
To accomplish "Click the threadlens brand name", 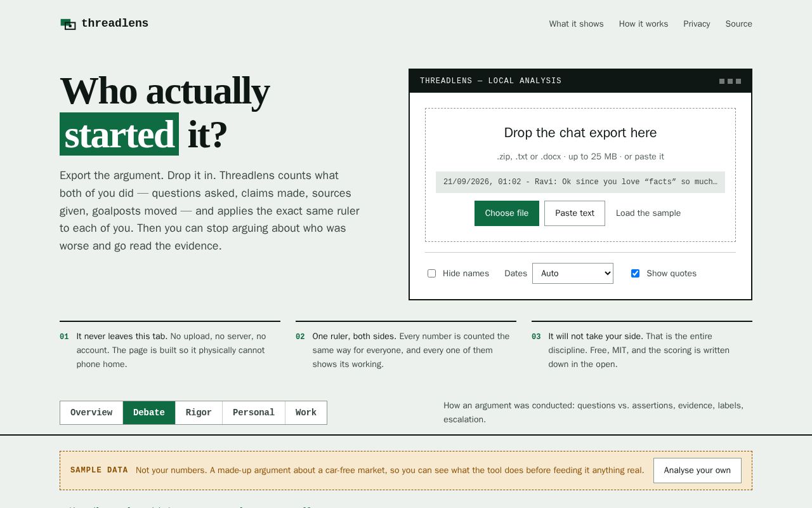I will click(x=115, y=23).
